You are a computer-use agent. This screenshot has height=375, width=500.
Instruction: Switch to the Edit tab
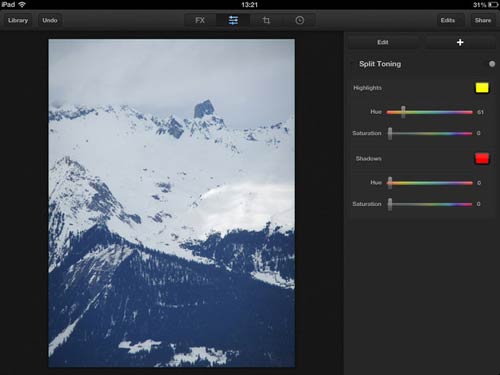[x=383, y=42]
